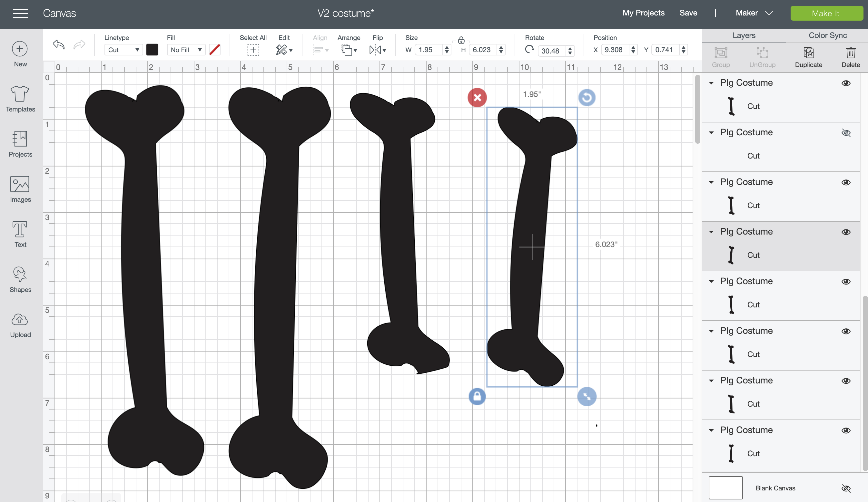
Task: Click the Make It button
Action: pos(826,13)
